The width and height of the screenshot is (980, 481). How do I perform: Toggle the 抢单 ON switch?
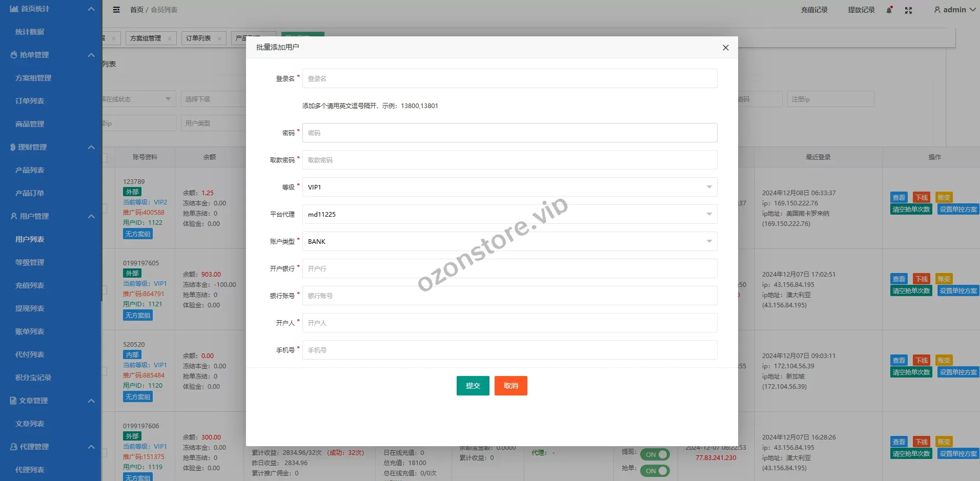tap(655, 471)
